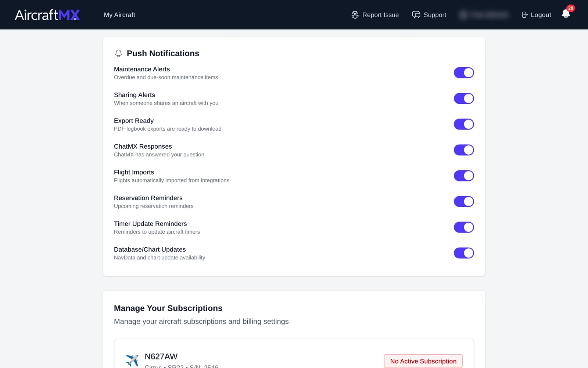Switch off ChatMX Responses toggle
The width and height of the screenshot is (588, 368).
tap(464, 150)
